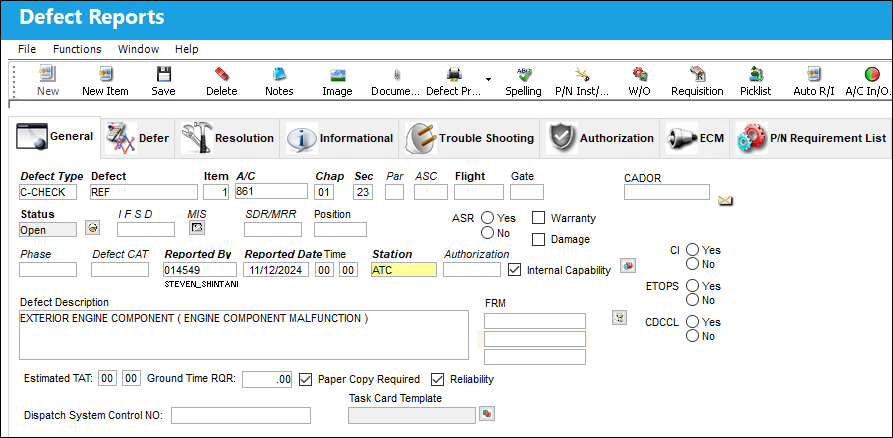Uncheck the Internal Capability checkbox

pyautogui.click(x=514, y=269)
